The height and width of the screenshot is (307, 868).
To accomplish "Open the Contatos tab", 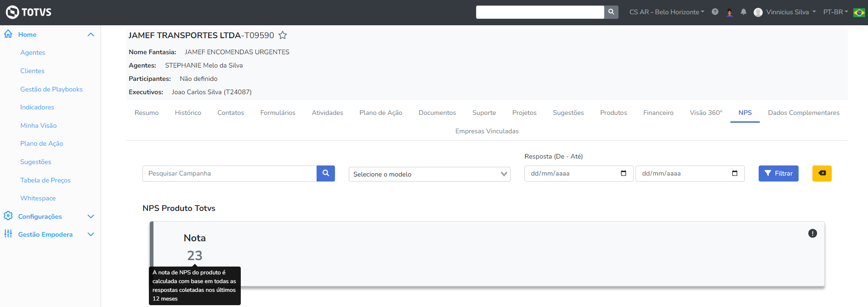I will tap(231, 113).
